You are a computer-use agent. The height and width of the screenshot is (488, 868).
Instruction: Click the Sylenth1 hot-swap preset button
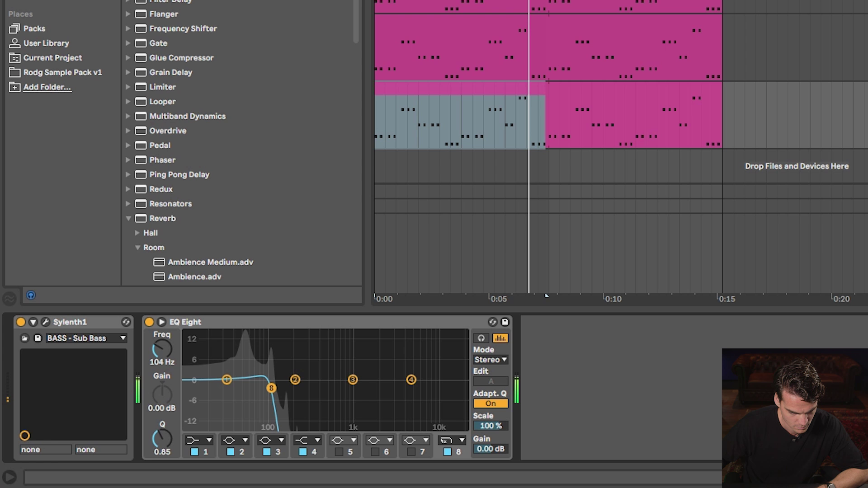point(126,322)
